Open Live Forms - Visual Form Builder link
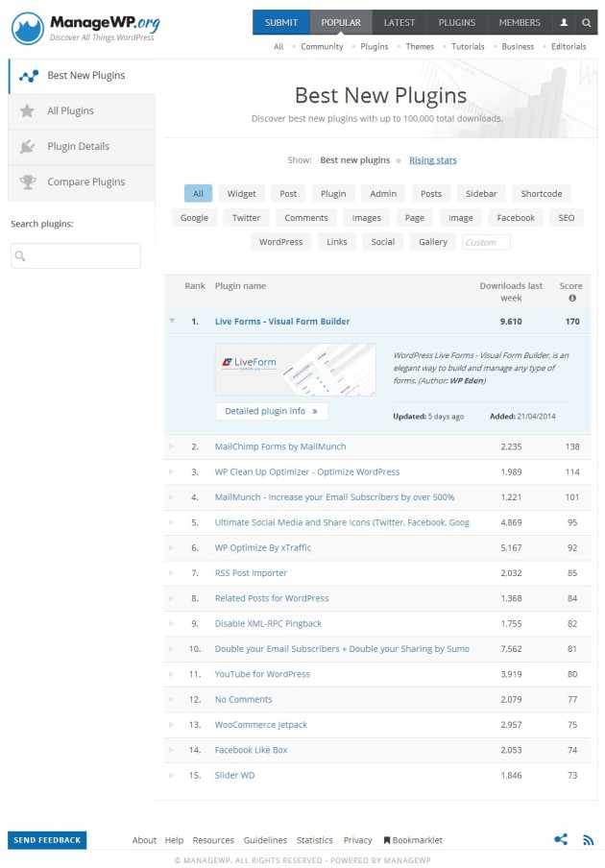 [282, 321]
